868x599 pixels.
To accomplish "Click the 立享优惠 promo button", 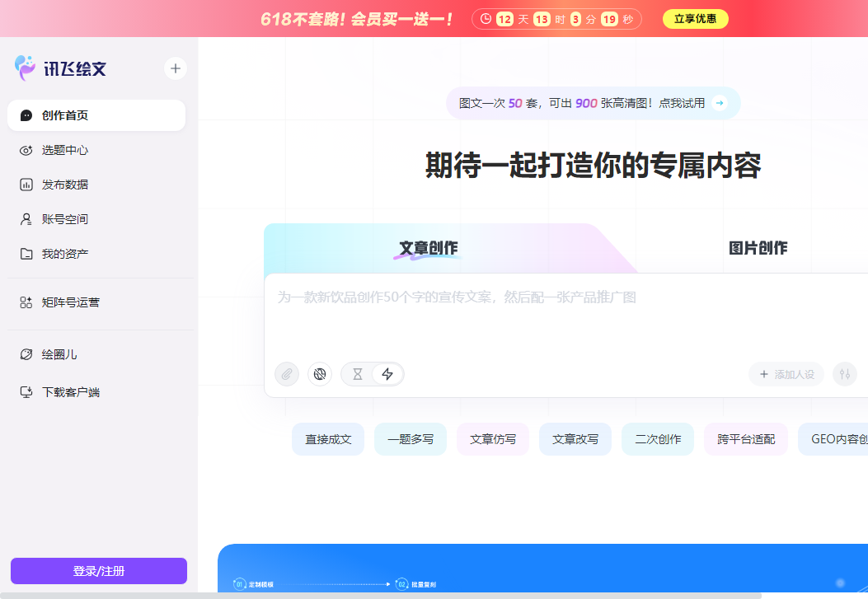I will 695,19.
